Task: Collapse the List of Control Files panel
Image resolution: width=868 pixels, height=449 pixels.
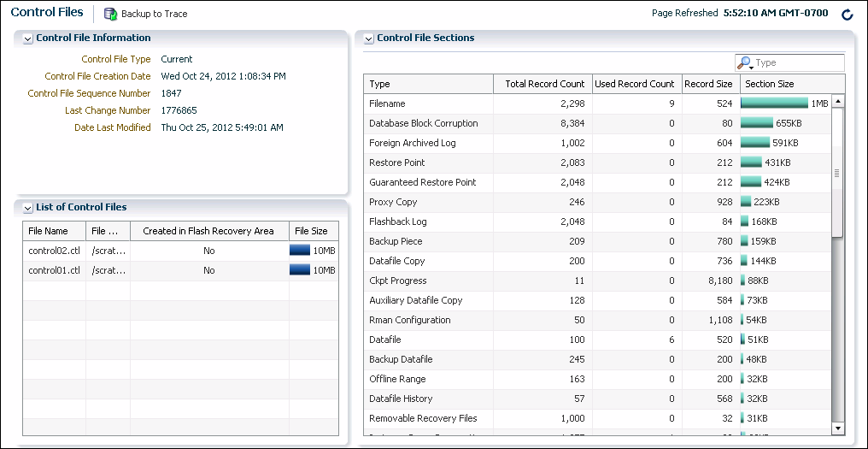Action: coord(28,208)
